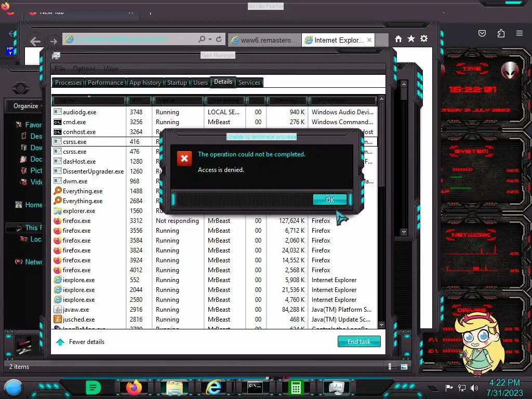Select Desktop in the Explorer sidebar
Screen dimensions: 532x399
(32, 137)
